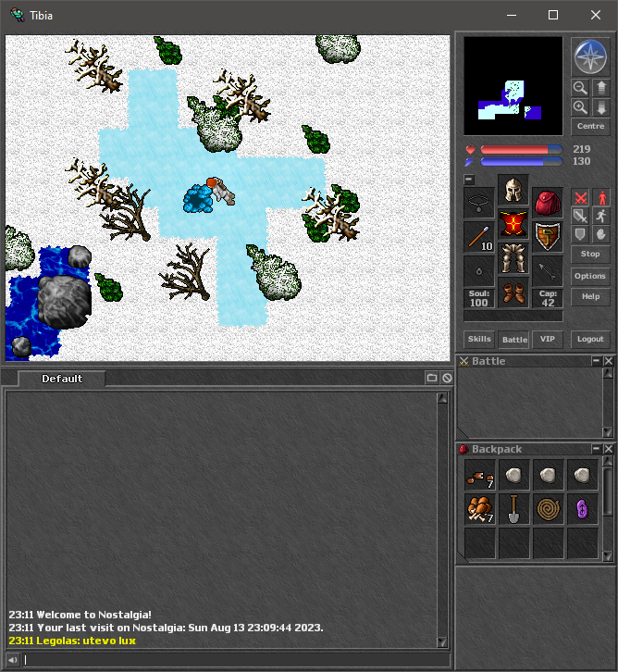618x672 pixels.
Task: Select defensive fight mode shield
Action: (580, 234)
